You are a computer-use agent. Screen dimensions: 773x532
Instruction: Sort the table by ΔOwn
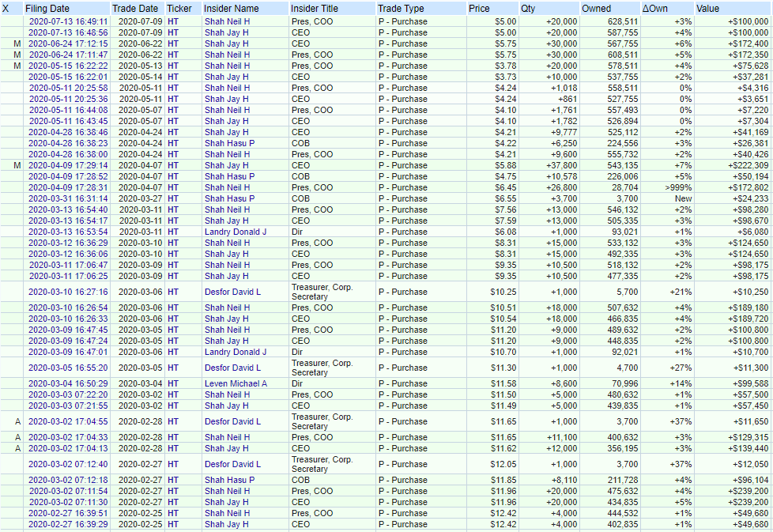click(x=656, y=8)
